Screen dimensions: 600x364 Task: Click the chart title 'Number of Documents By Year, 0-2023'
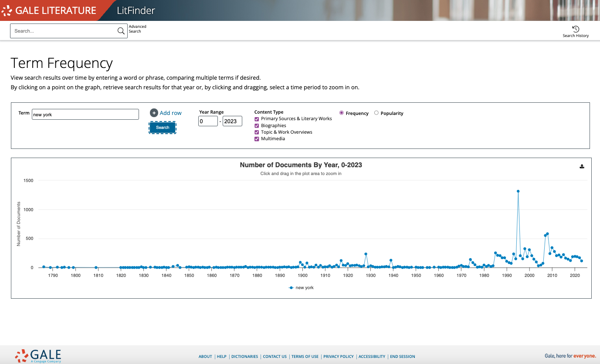[301, 165]
